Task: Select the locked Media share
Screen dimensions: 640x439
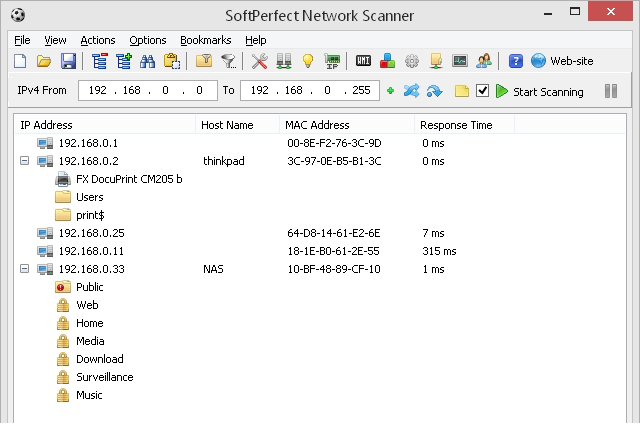Action: coord(80,341)
